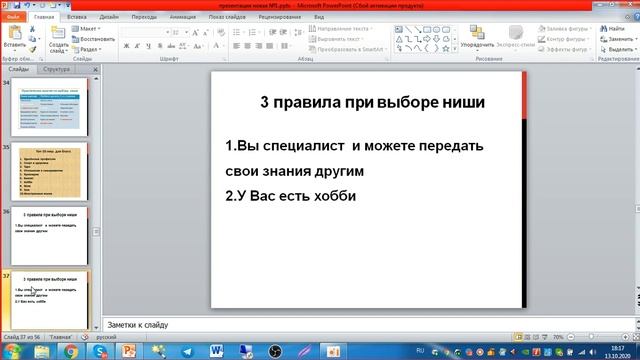Select the text box shape in the gallery

point(399,29)
